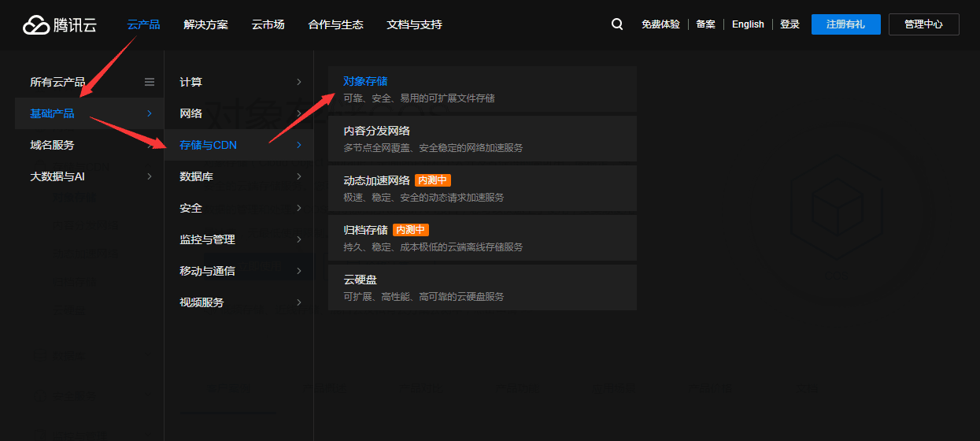980x441 pixels.
Task: Click the Tencent Cloud logo
Action: coord(60,25)
